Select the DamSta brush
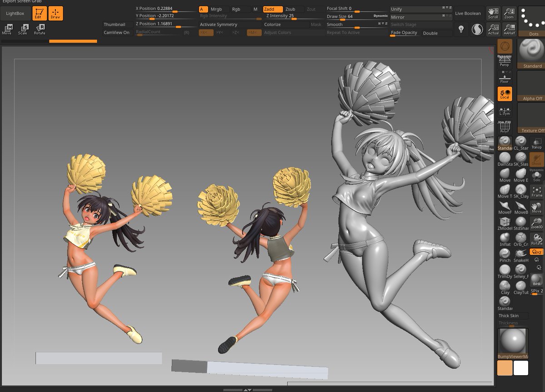 (505, 159)
